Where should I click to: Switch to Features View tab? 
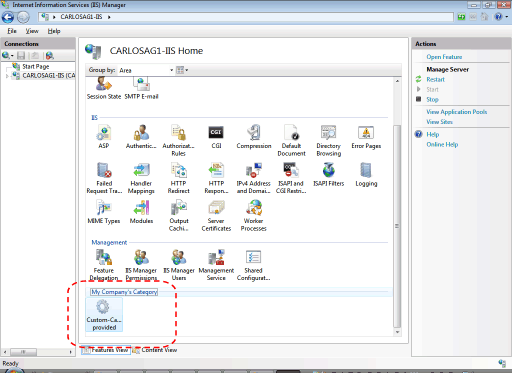[x=106, y=350]
